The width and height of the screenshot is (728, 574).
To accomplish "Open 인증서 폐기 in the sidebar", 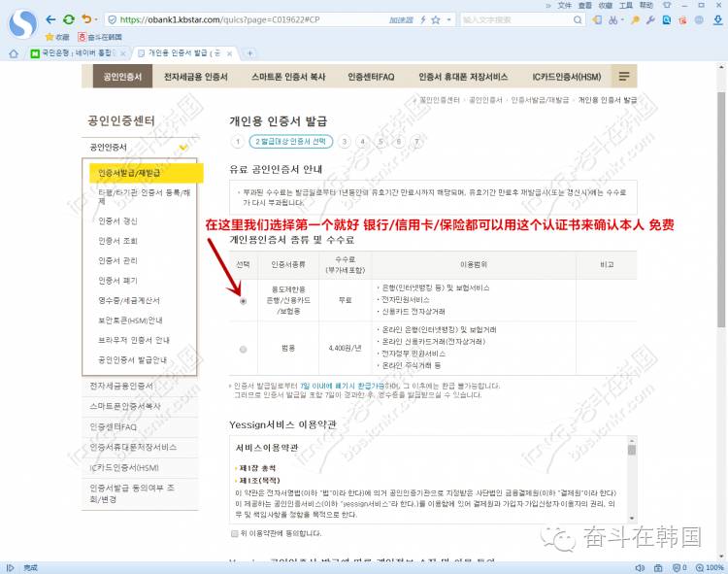I will pos(117,281).
